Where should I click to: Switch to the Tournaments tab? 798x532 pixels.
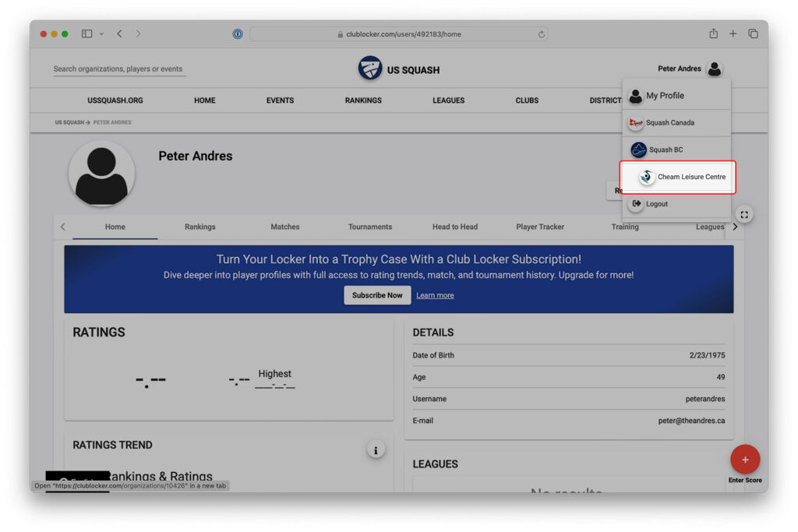click(370, 227)
